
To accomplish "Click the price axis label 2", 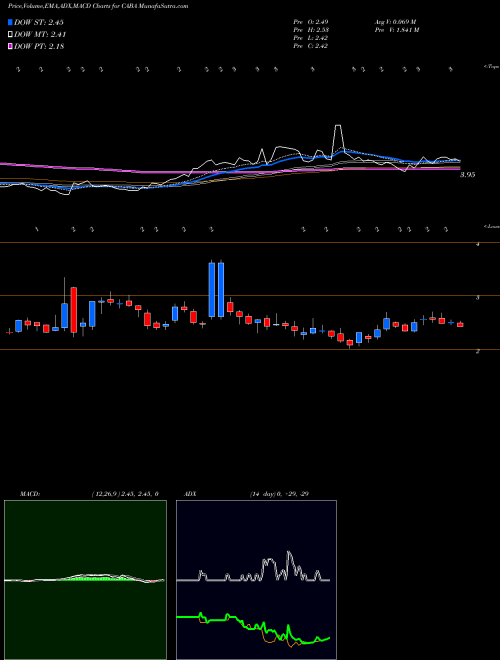I will tap(477, 351).
